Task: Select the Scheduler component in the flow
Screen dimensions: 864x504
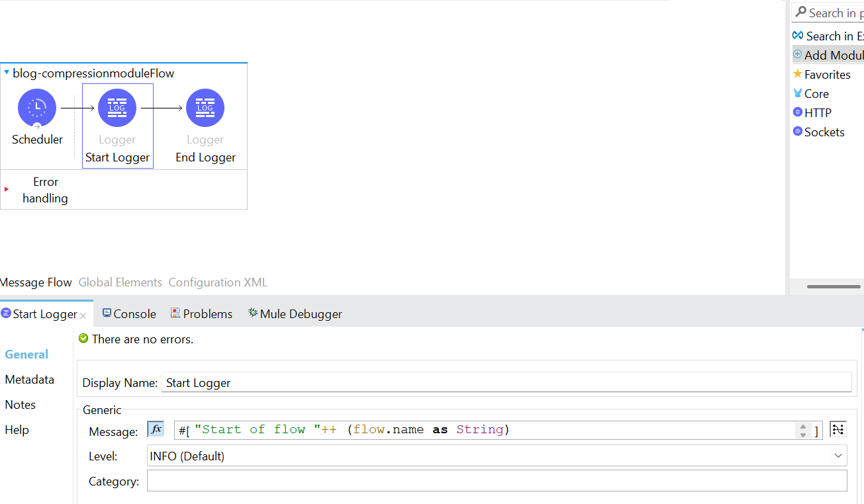Action: tap(37, 108)
